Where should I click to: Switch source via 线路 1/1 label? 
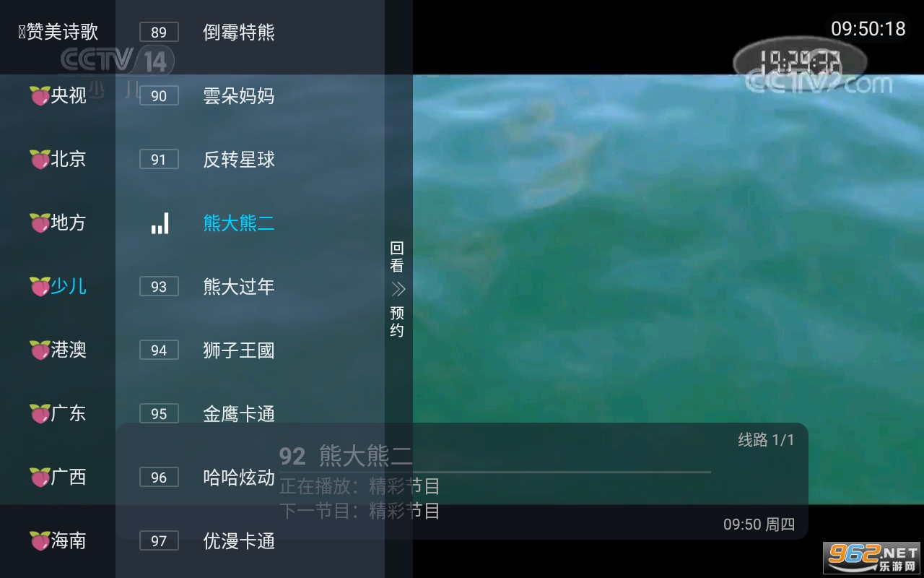pos(766,440)
